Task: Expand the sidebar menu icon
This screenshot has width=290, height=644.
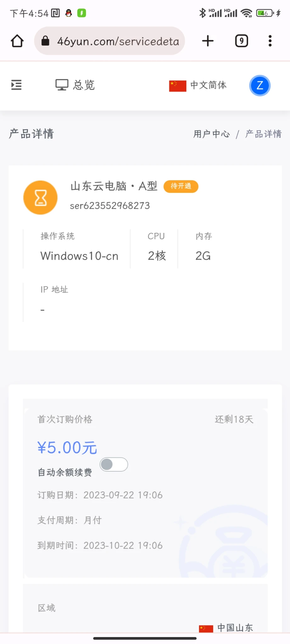Action: tap(16, 85)
